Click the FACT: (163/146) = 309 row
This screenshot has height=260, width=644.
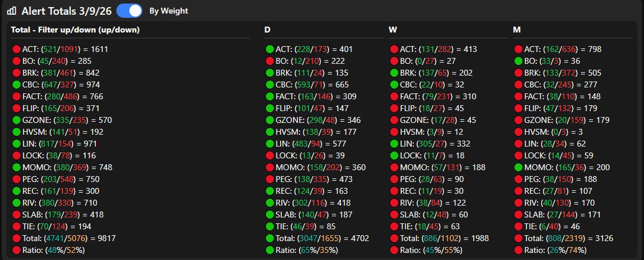311,96
